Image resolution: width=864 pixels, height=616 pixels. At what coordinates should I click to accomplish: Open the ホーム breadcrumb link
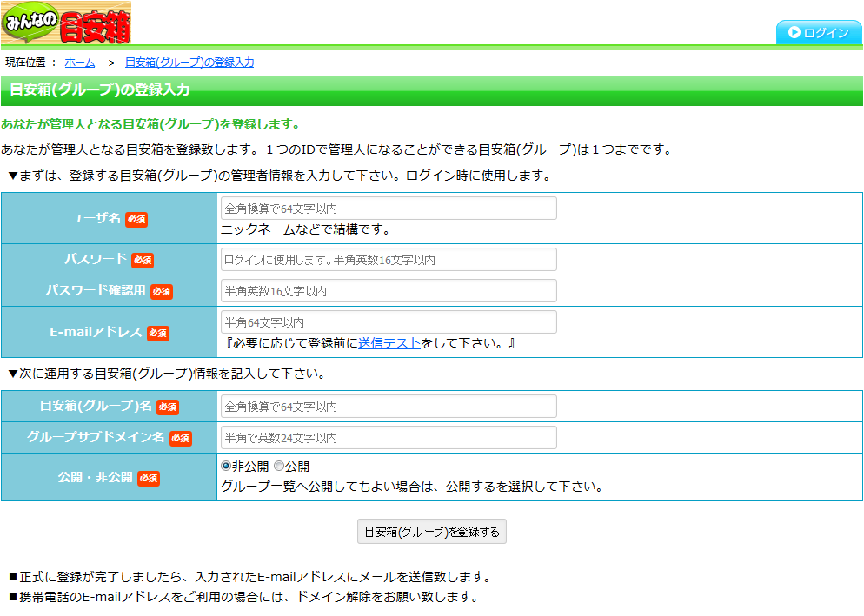(79, 62)
